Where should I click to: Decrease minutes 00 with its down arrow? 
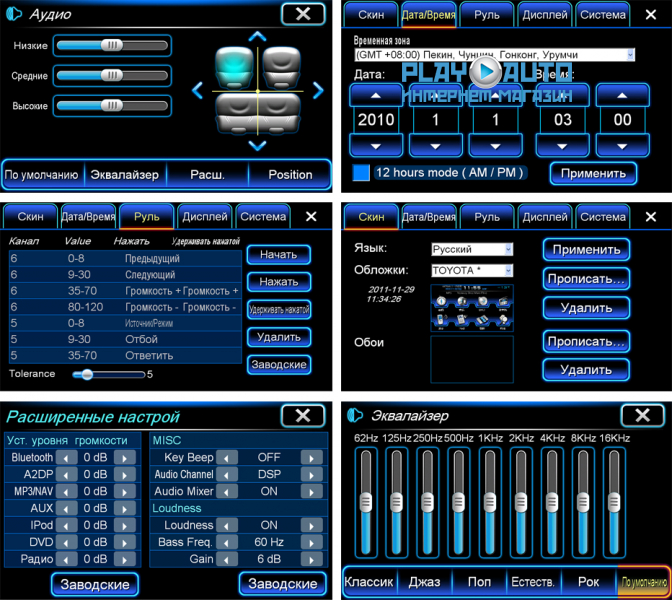tap(622, 145)
